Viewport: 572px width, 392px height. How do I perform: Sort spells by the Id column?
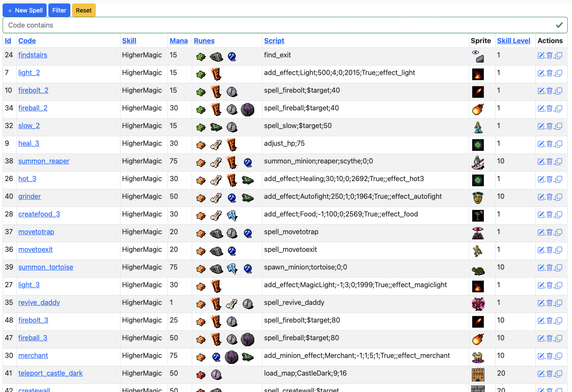click(x=8, y=41)
